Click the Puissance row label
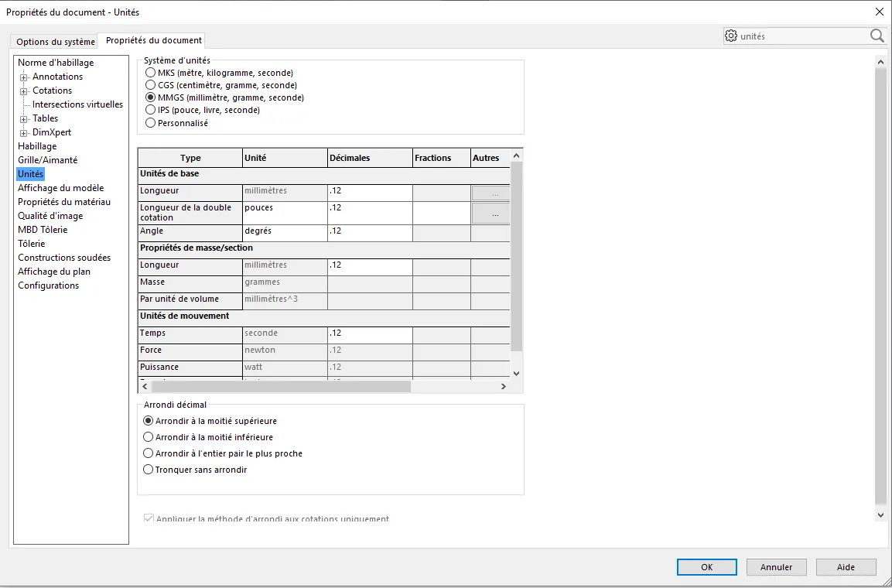Image resolution: width=892 pixels, height=588 pixels. coord(159,367)
